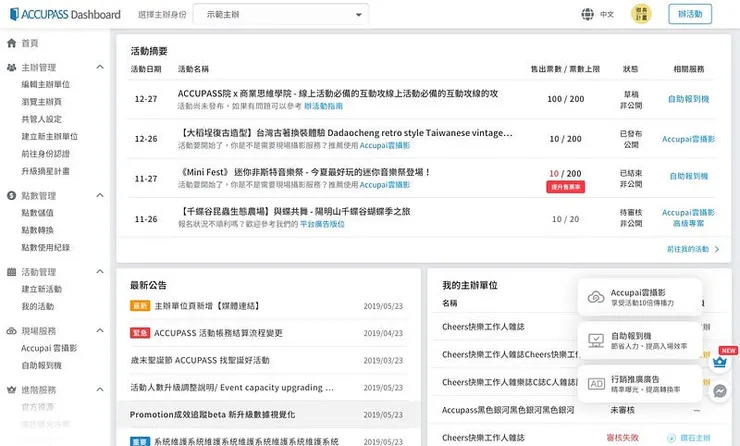Click 自助報到機 link in 12-27 row

pos(689,99)
